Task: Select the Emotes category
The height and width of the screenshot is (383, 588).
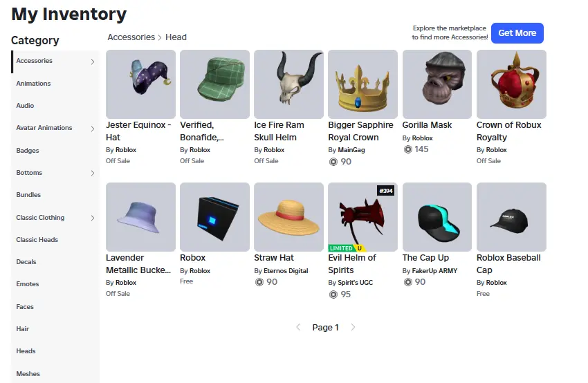Action: (x=28, y=284)
